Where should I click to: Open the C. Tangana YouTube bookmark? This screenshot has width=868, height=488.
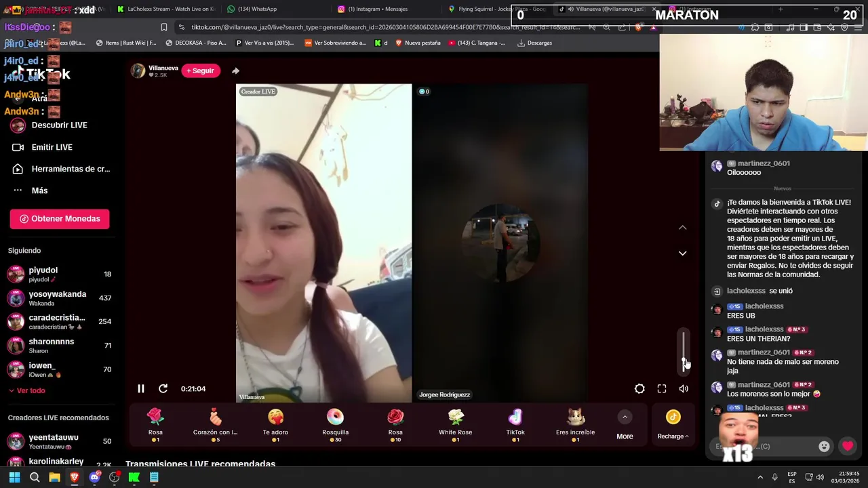[x=477, y=43]
